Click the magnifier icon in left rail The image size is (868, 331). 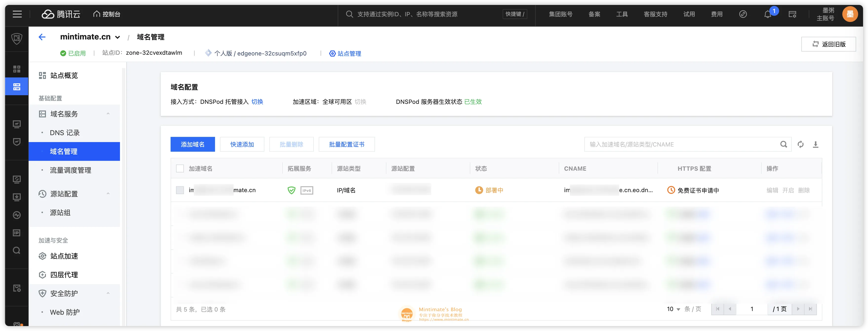coord(17,250)
